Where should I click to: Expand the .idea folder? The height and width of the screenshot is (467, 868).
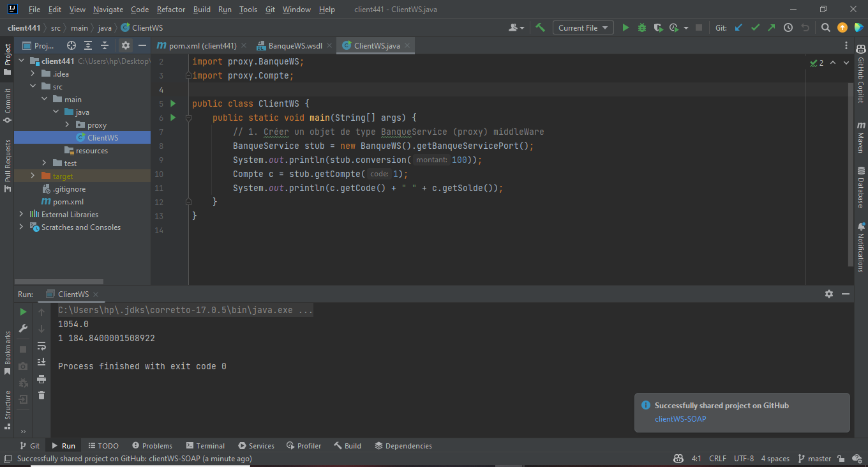click(33, 74)
